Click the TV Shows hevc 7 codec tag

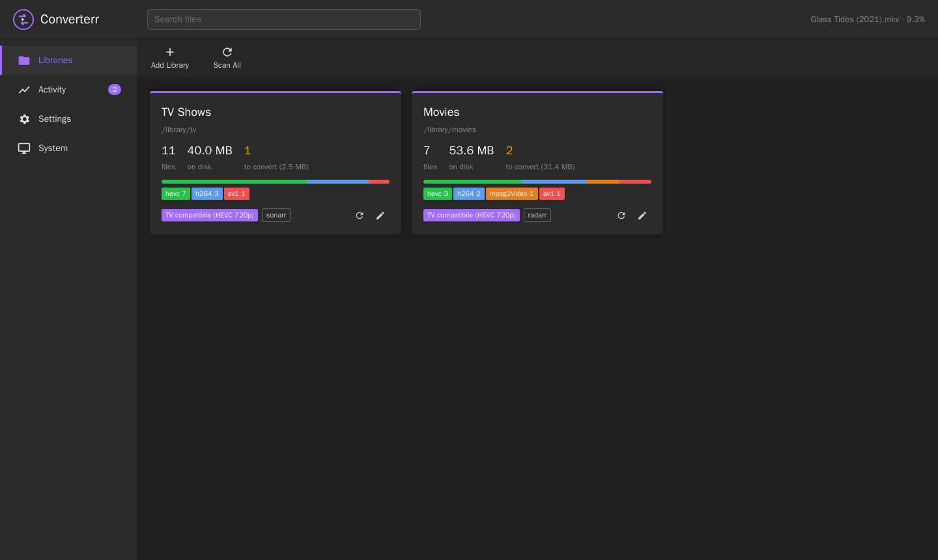click(x=176, y=193)
